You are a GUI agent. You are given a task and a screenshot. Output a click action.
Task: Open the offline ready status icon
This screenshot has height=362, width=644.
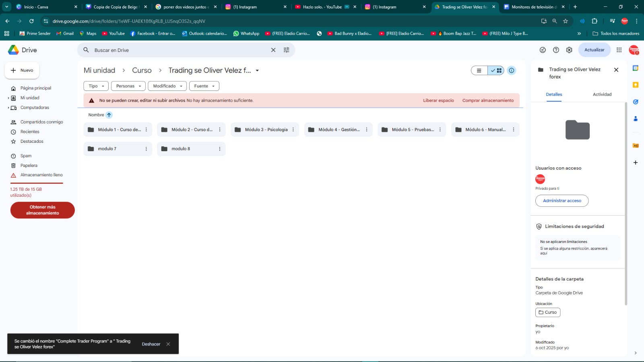click(x=543, y=50)
